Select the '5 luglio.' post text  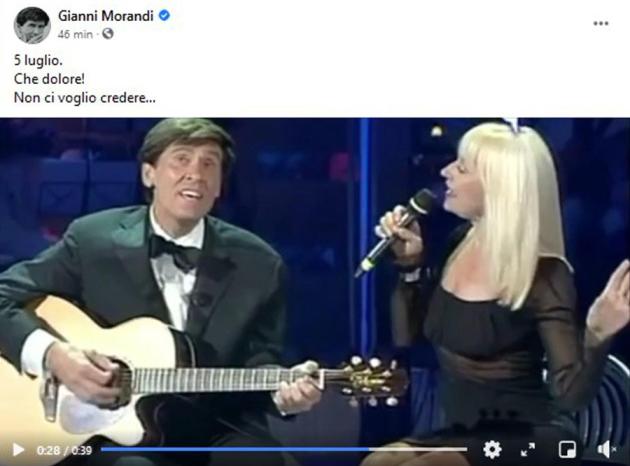38,61
